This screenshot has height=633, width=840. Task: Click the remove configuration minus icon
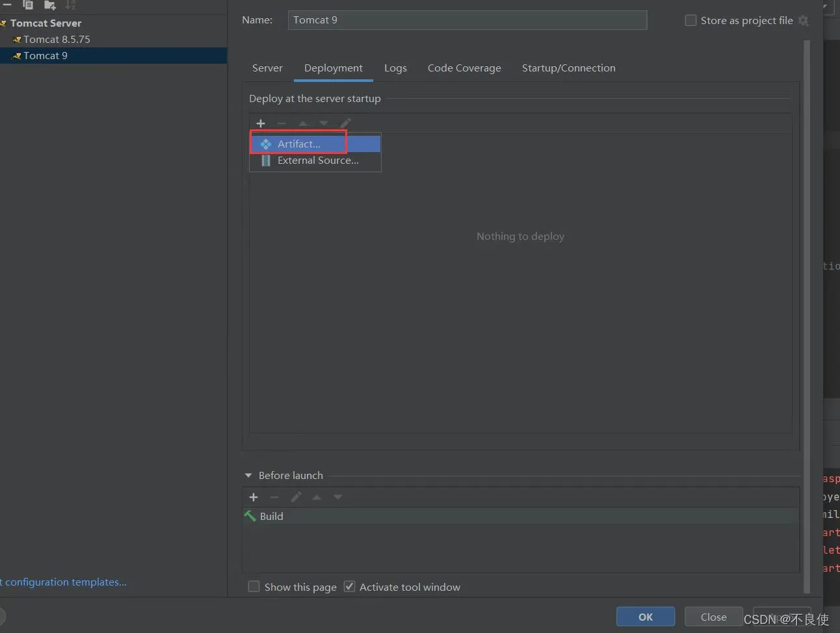coord(7,5)
